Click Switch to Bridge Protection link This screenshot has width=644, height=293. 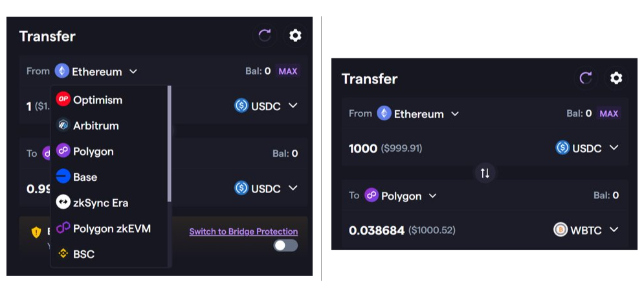click(243, 231)
